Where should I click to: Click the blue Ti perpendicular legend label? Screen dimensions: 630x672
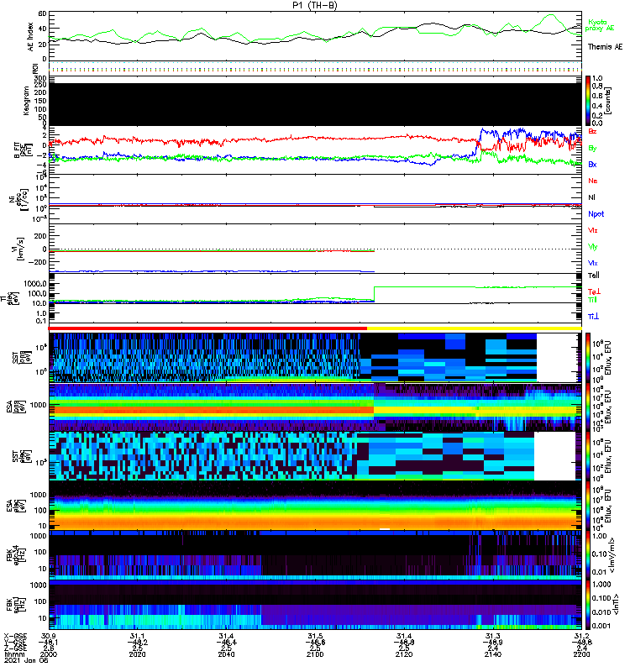pyautogui.click(x=593, y=317)
